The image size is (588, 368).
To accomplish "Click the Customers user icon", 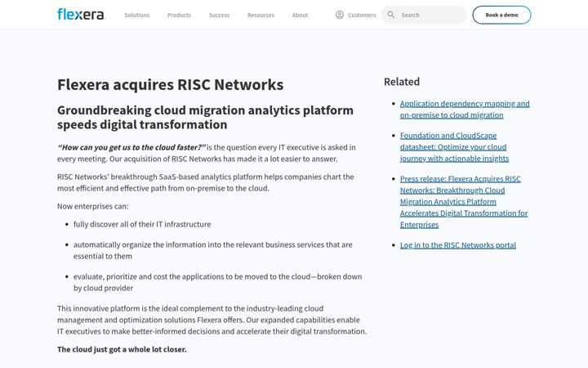I will pos(340,15).
